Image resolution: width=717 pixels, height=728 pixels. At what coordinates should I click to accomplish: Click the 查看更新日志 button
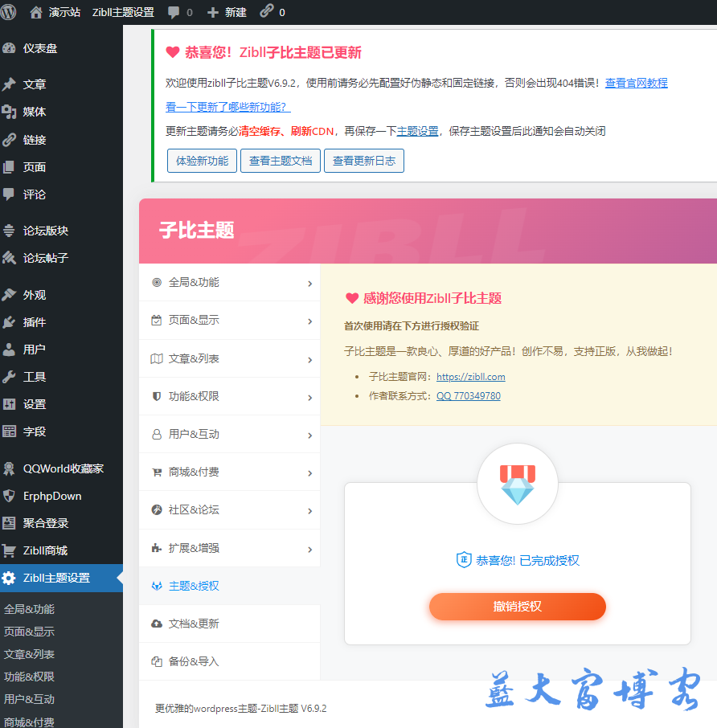pyautogui.click(x=364, y=161)
